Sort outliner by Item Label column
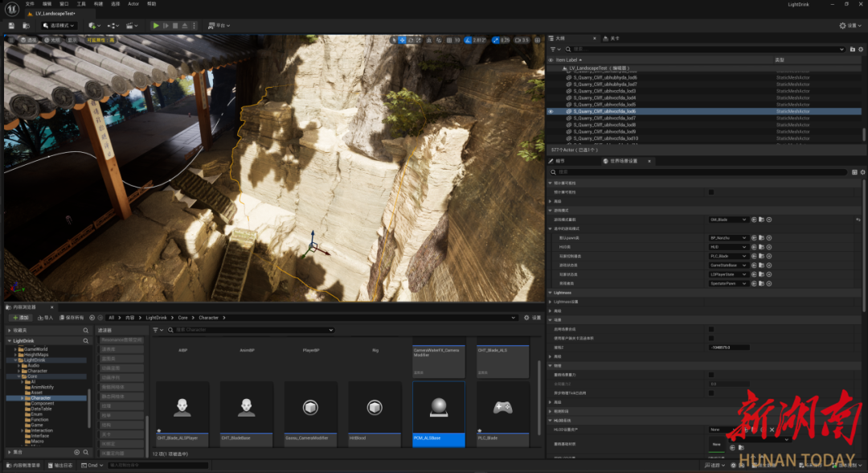Image resolution: width=868 pixels, height=473 pixels. 567,60
